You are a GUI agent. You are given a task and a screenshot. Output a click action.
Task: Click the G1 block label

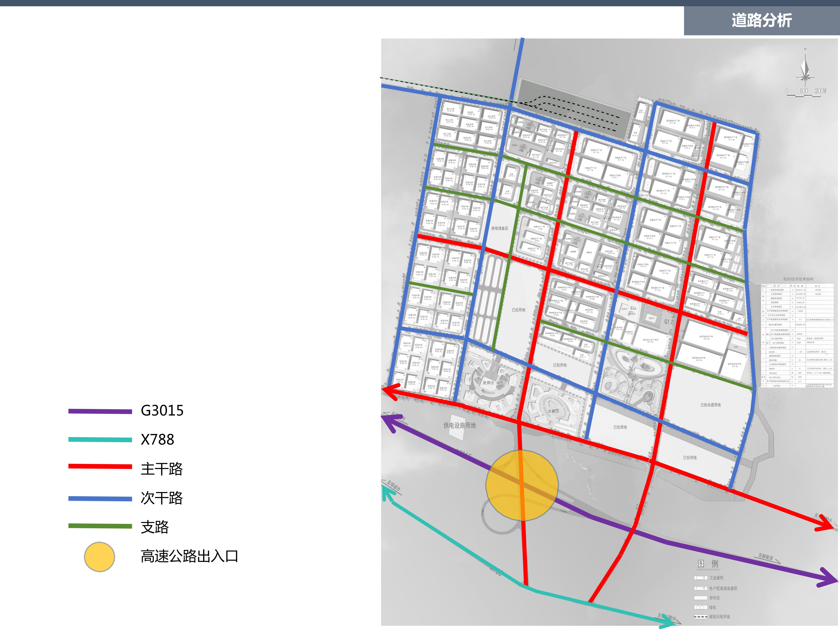(x=667, y=322)
